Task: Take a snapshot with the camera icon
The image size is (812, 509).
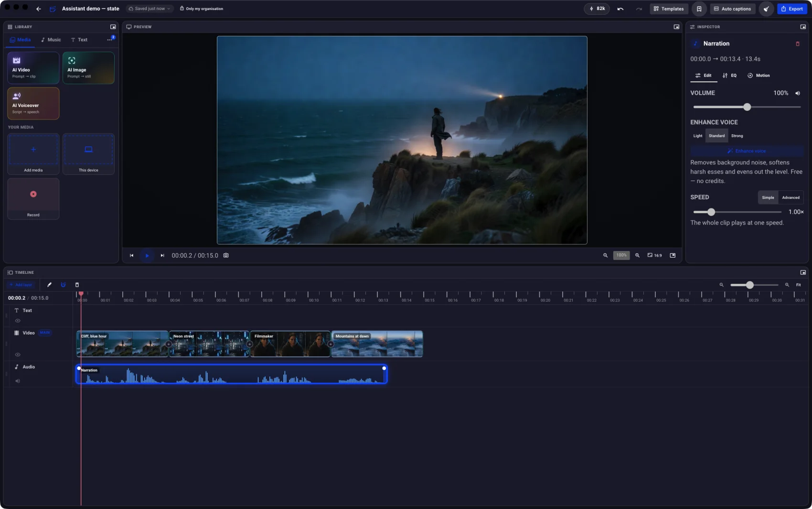Action: [x=226, y=255]
